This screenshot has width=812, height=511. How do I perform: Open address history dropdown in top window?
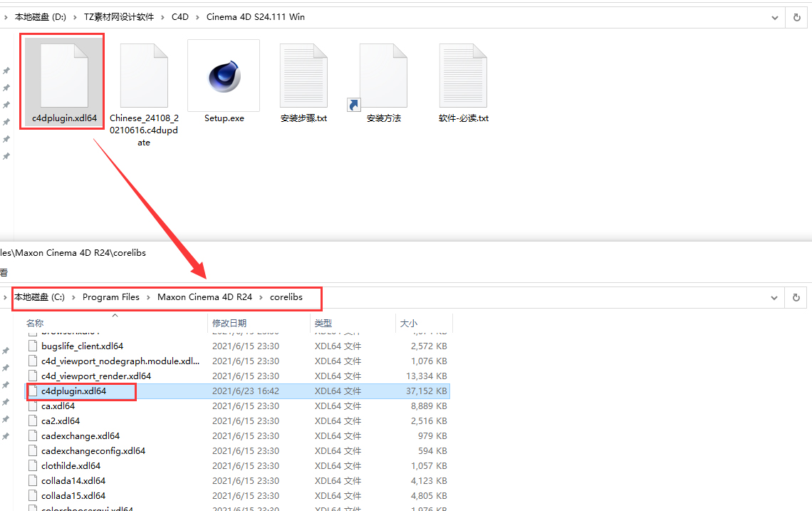point(775,17)
